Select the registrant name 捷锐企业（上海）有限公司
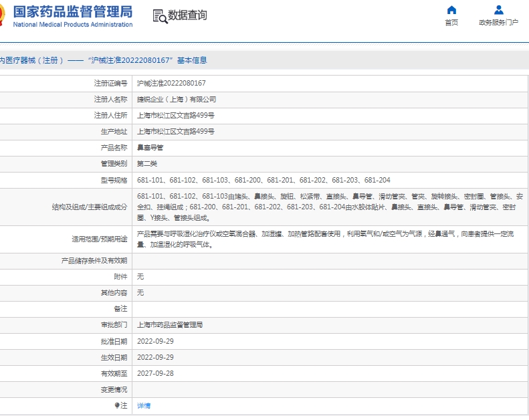Screen dimensions: 529x420 point(177,100)
